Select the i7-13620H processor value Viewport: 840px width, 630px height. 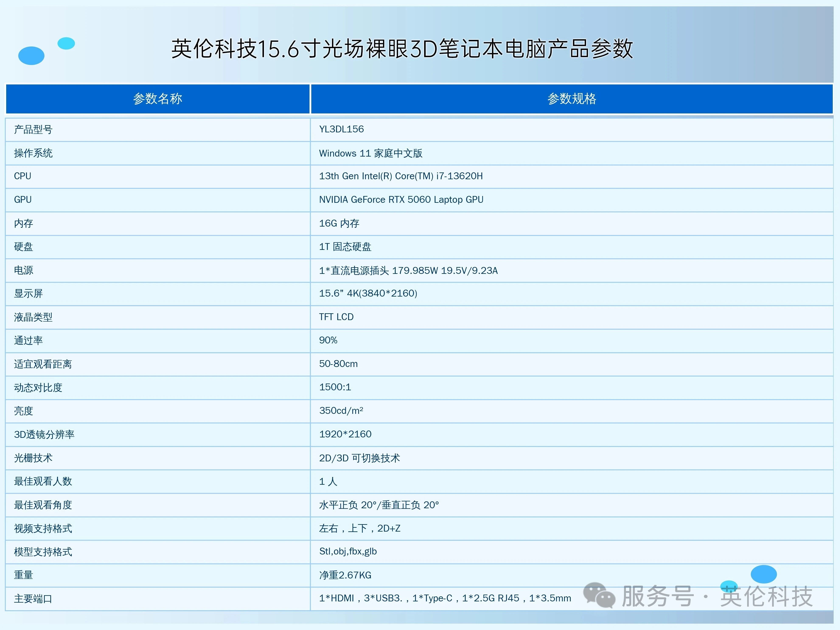(401, 176)
